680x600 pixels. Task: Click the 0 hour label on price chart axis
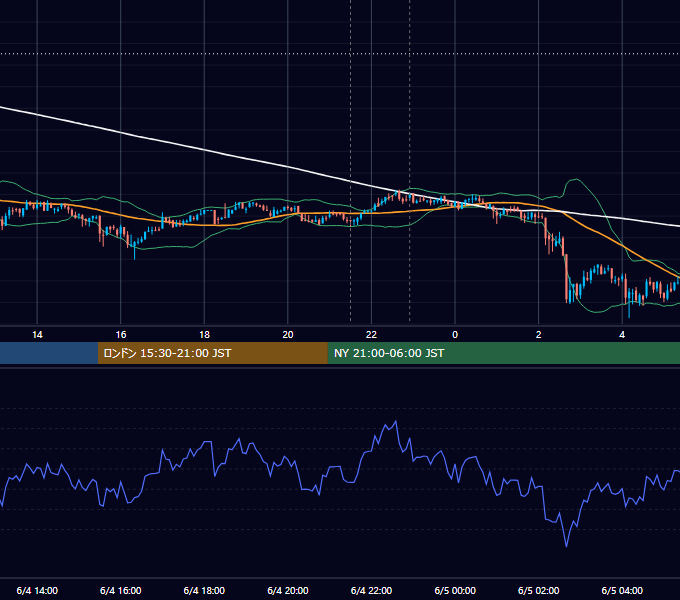(x=455, y=335)
